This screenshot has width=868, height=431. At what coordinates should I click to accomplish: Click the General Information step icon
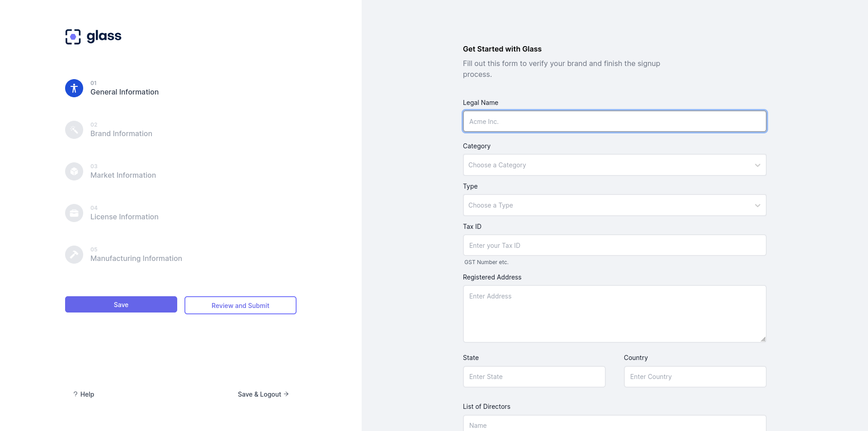(x=74, y=88)
